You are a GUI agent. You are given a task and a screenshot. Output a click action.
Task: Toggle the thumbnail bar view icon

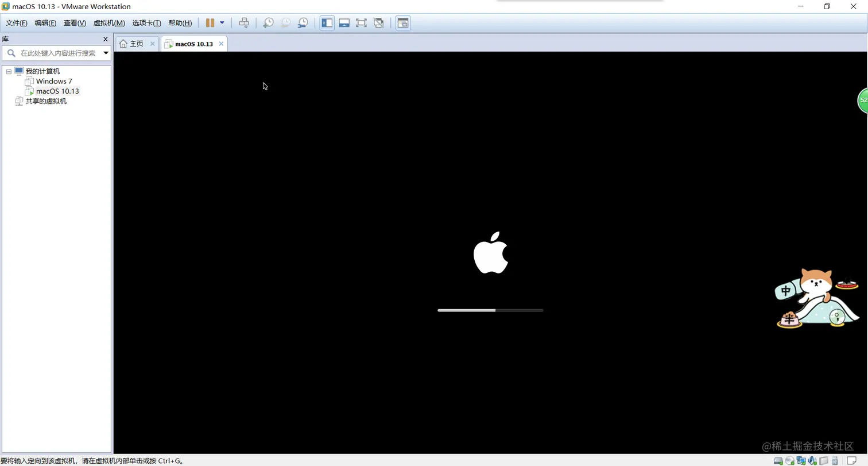[344, 23]
